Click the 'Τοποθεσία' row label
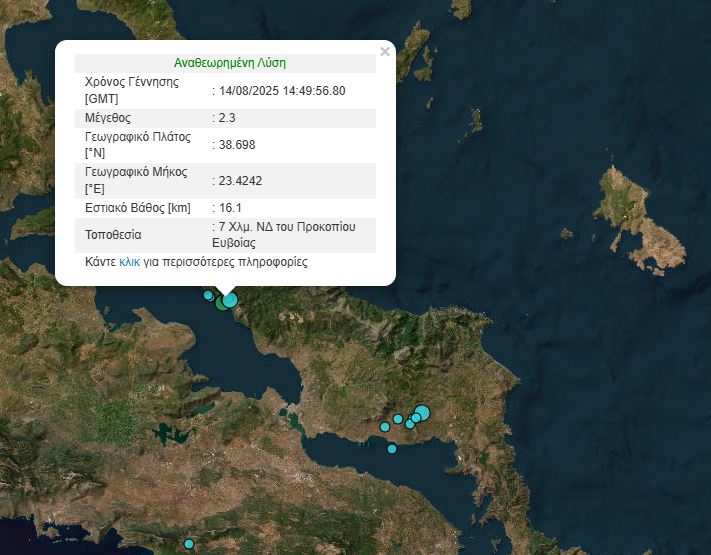 pyautogui.click(x=114, y=235)
